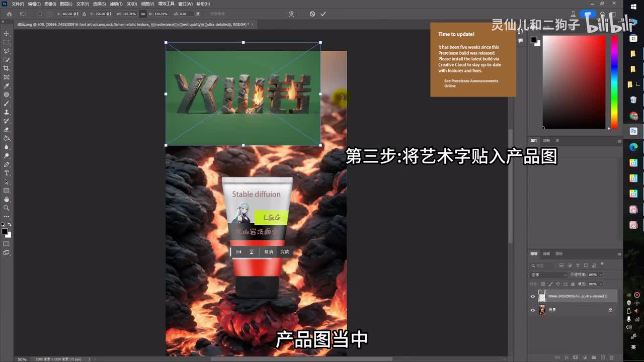Toggle the width-height aspect ratio link

143,14
